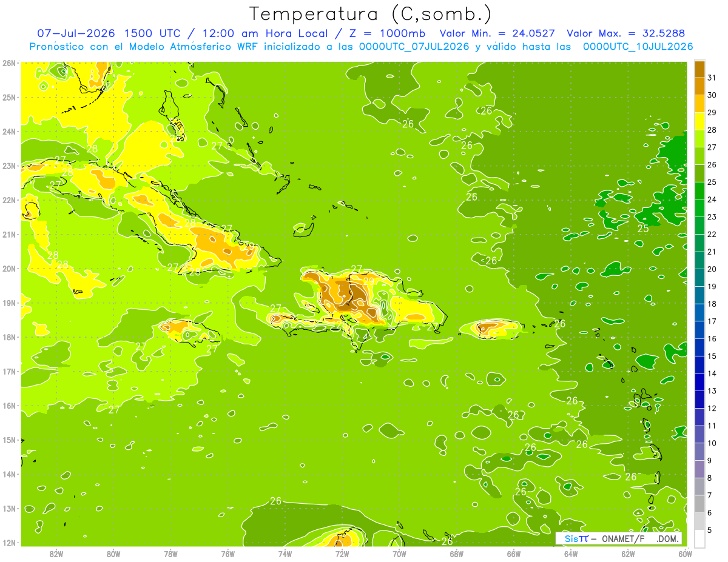Click the longitude axis label "74W"
Screen dimensions: 728x562
click(285, 553)
